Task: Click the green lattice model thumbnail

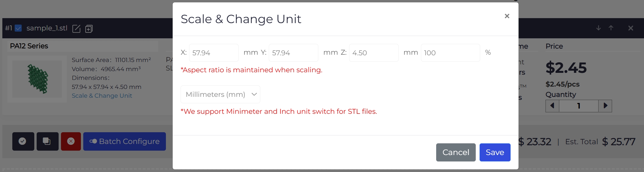Action: [x=37, y=79]
